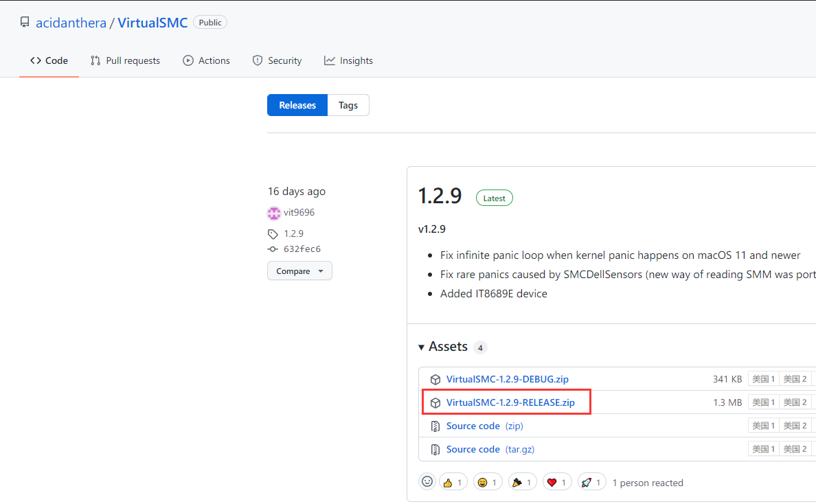
Task: Download VirtualSMC-1.2.9-RELEASE.zip
Action: [x=510, y=402]
